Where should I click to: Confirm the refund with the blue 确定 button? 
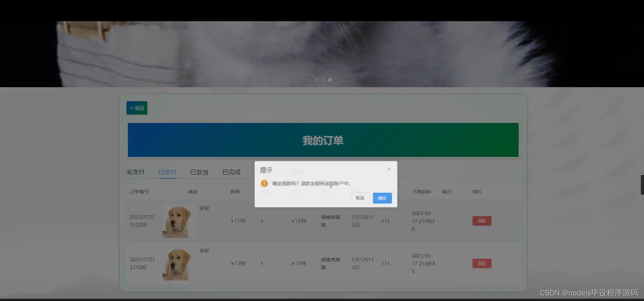(x=382, y=198)
